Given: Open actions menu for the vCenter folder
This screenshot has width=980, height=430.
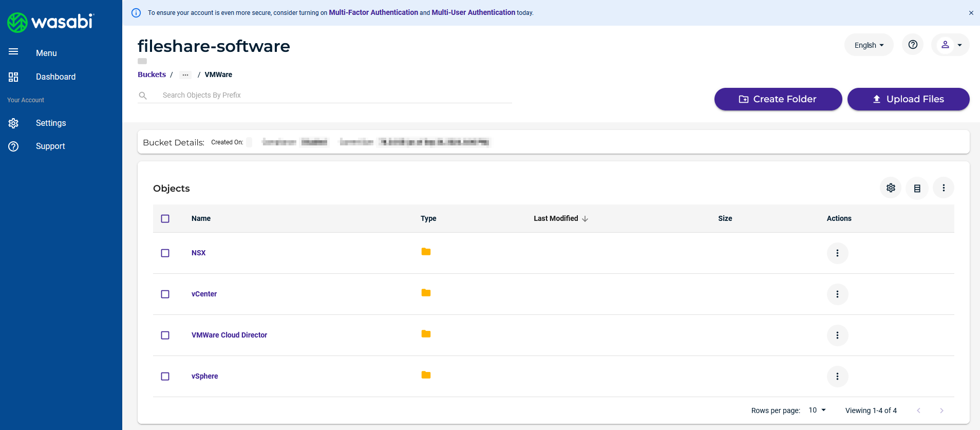Looking at the screenshot, I should [837, 294].
